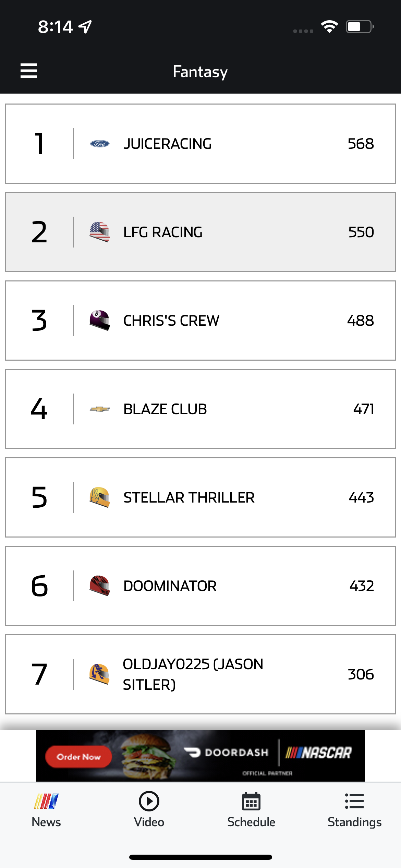Tap the American flag helmet icon
401x868 pixels.
tap(100, 232)
